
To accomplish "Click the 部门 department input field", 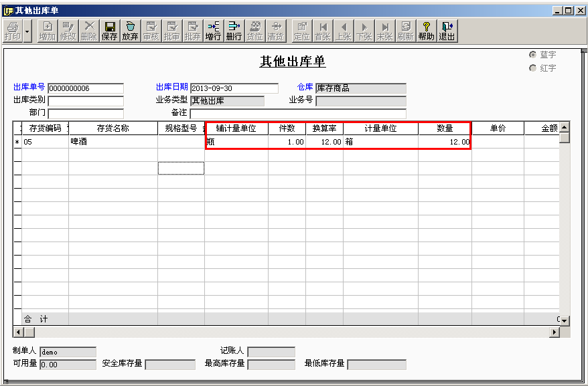I will (86, 114).
